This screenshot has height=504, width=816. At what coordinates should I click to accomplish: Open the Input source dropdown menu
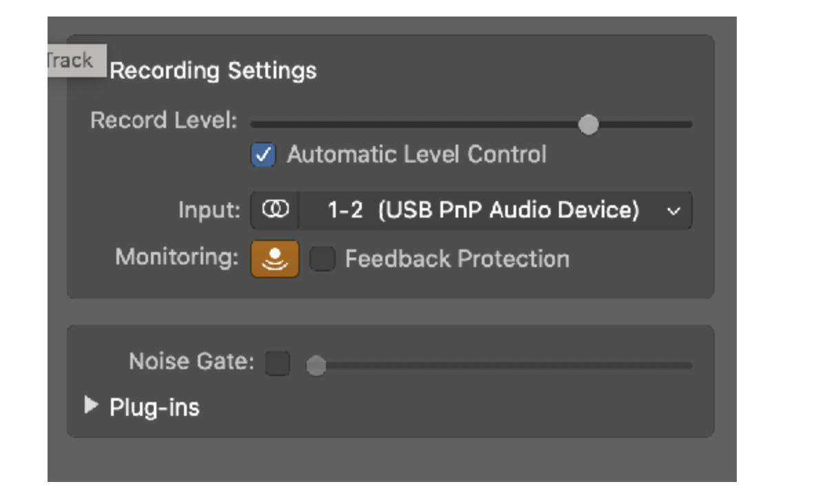pos(482,210)
